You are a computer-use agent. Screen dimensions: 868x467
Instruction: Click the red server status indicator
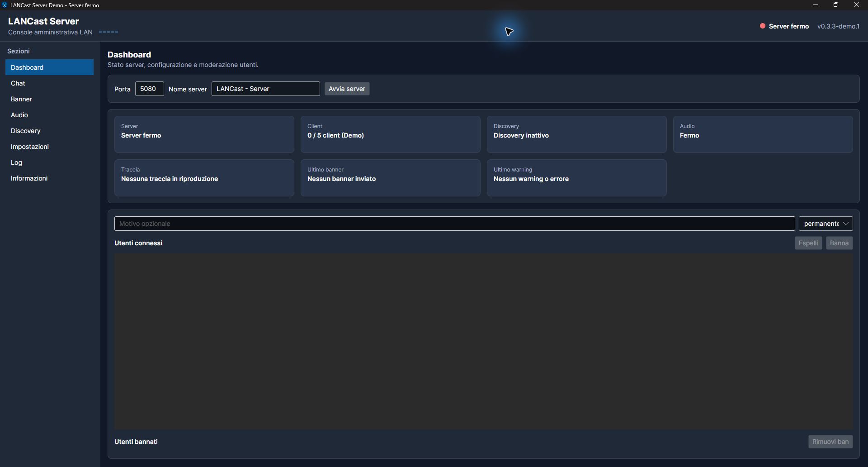pos(763,26)
